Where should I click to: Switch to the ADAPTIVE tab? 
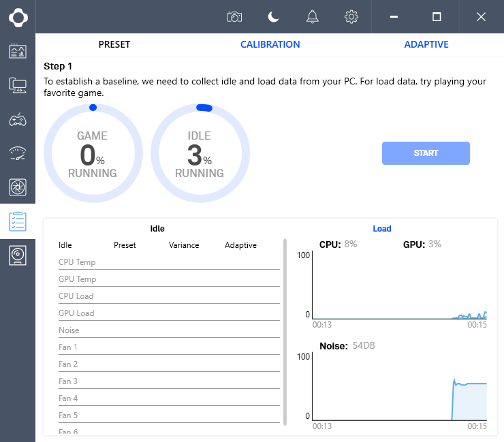coord(426,44)
